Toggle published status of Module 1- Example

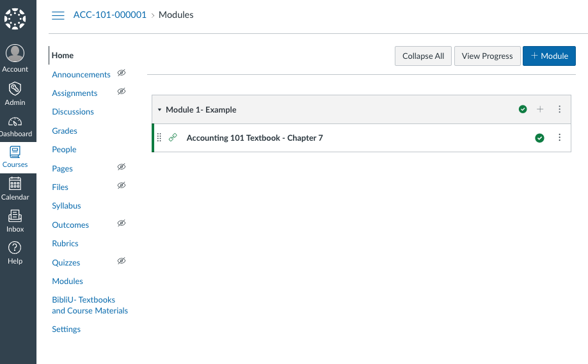(x=523, y=109)
